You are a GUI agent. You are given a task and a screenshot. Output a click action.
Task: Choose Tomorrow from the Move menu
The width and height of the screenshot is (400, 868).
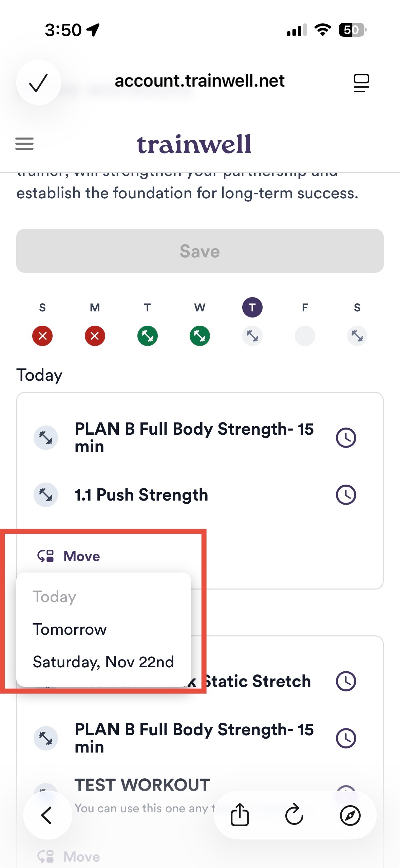[70, 629]
